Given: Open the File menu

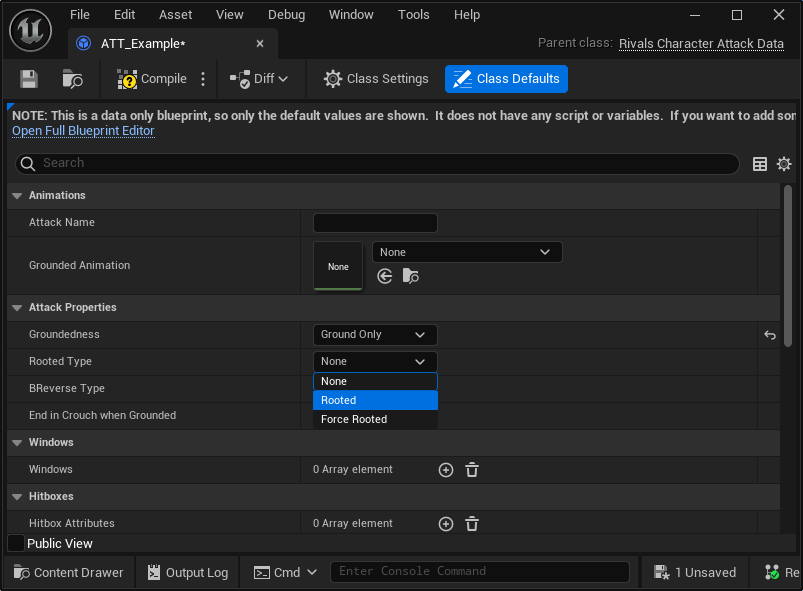Looking at the screenshot, I should pyautogui.click(x=80, y=15).
